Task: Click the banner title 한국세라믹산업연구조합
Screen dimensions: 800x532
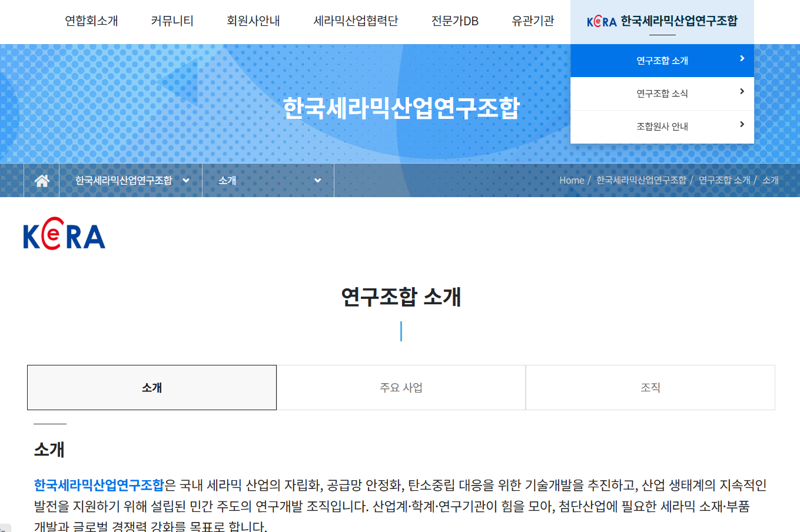Action: point(401,108)
